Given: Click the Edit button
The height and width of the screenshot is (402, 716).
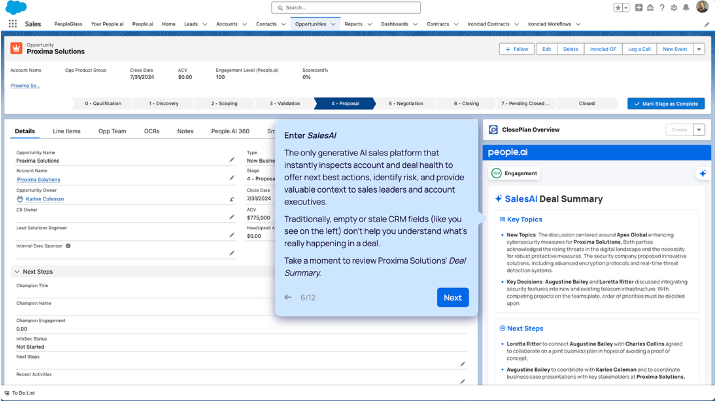Looking at the screenshot, I should click(546, 49).
